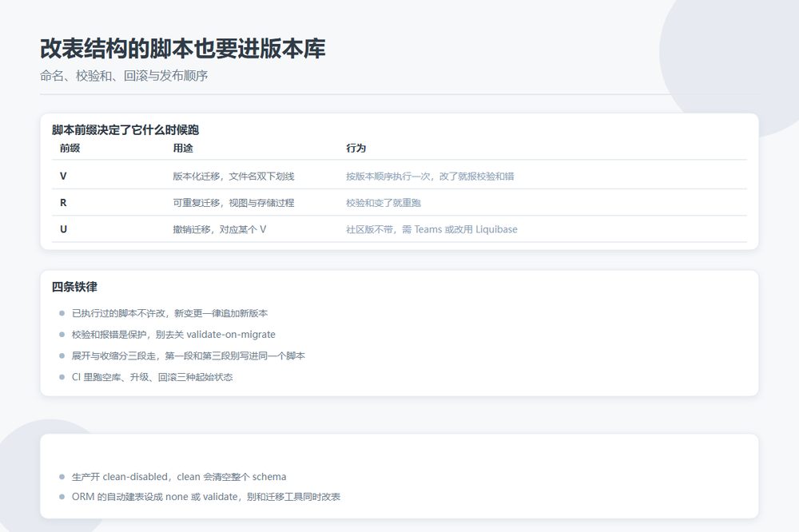This screenshot has height=532, width=799.
Task: Click the cell 版本化迁移，文件名双下划线
Action: (x=233, y=177)
